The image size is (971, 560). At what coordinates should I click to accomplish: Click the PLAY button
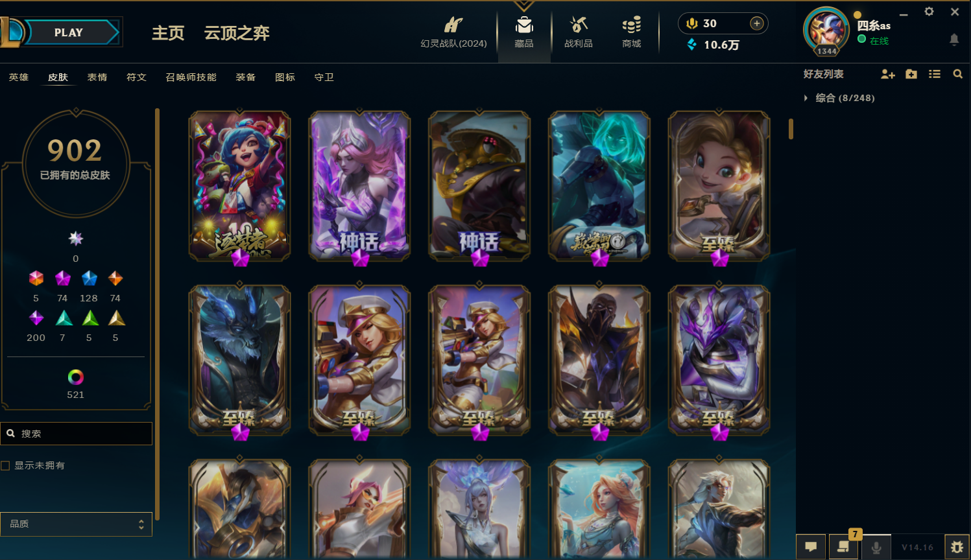pos(69,32)
